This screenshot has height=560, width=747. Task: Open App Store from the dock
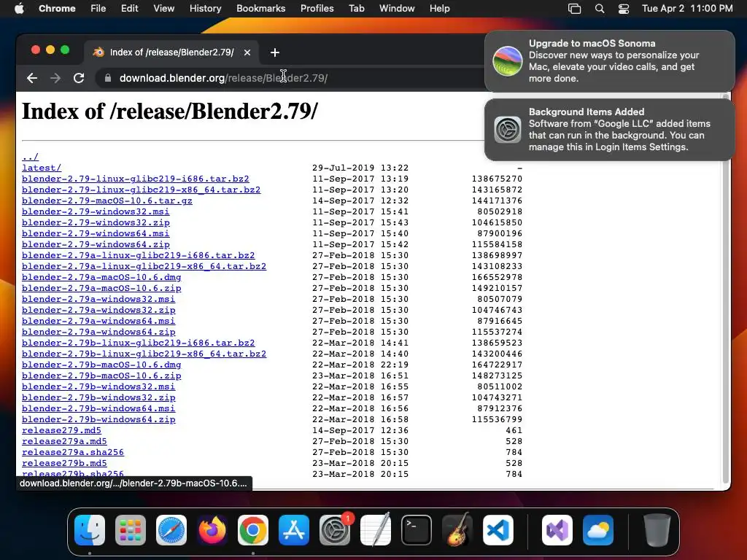pyautogui.click(x=294, y=530)
